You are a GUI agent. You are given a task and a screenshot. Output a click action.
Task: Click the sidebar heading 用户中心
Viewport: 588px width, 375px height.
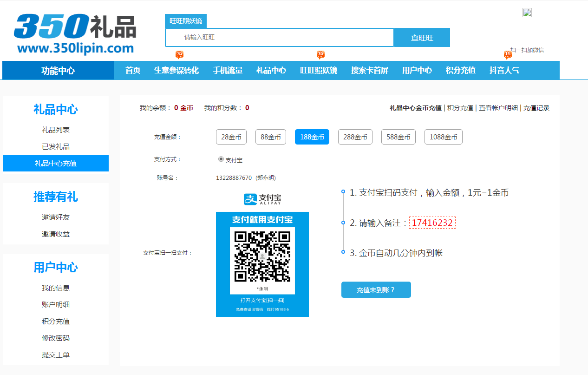tap(56, 267)
